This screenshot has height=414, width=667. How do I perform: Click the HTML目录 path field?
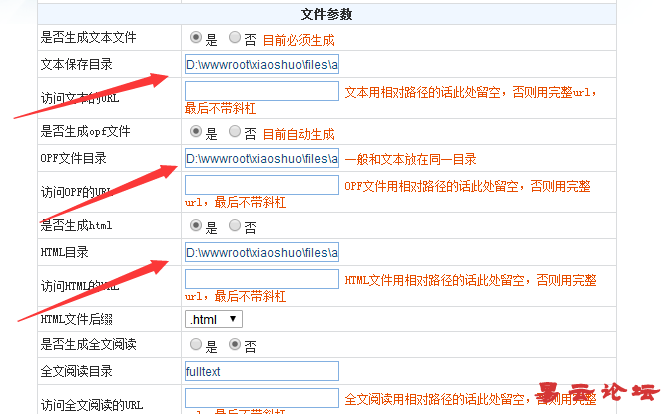tap(262, 252)
